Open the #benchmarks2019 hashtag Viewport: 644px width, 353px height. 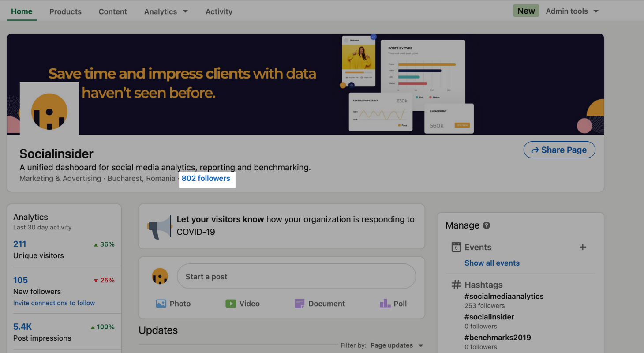[498, 338]
